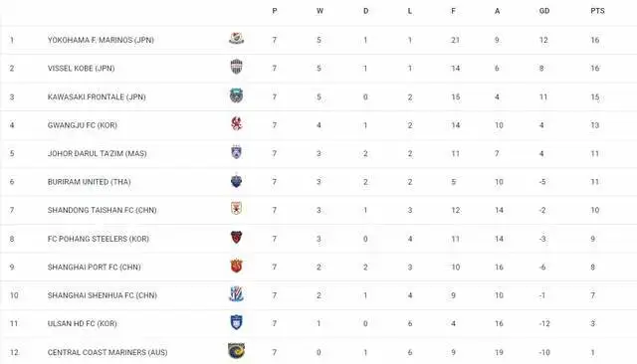Open the Shanghai Port FC crest
Viewport: 637px width, 364px height.
tap(237, 266)
